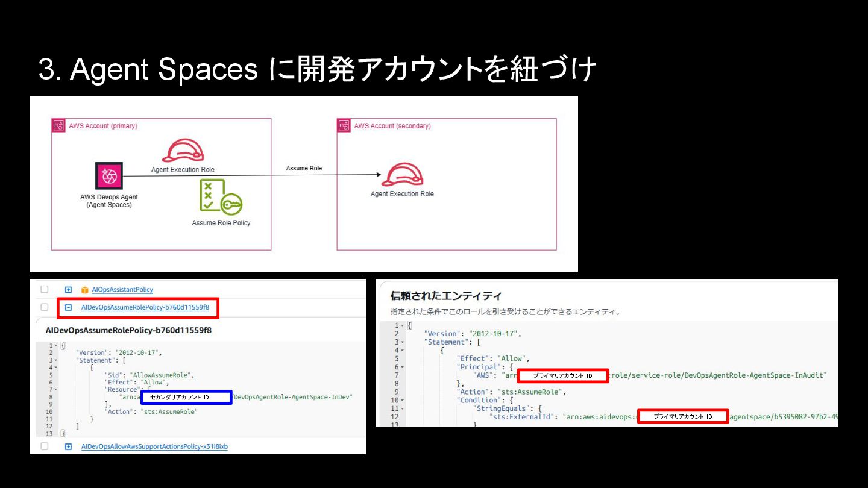Screen dimensions: 868x488
Task: Click the "Assume Role" arrow label in diagram
Action: pyautogui.click(x=304, y=168)
